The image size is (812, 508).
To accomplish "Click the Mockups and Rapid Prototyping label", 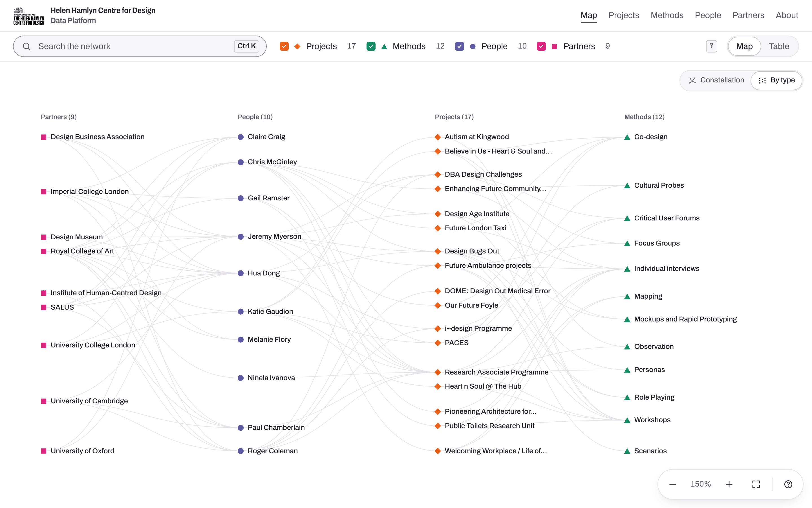I will [685, 319].
